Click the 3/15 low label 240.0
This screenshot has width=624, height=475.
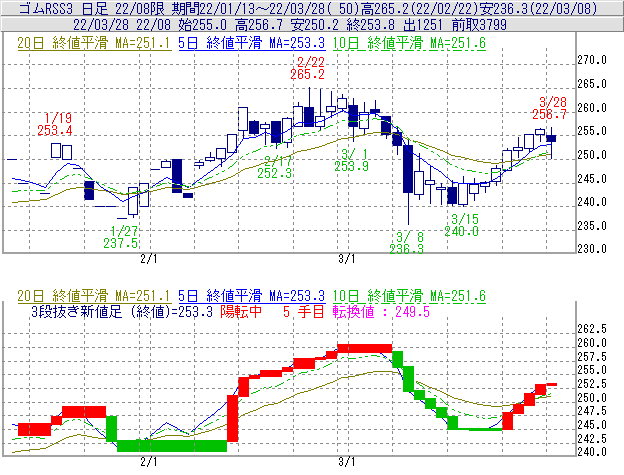coord(461,231)
